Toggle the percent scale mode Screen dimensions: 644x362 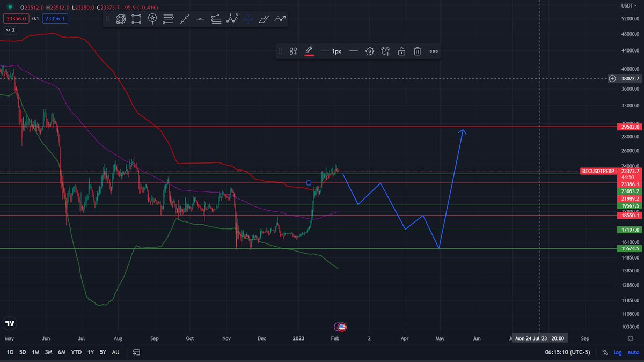(x=605, y=352)
